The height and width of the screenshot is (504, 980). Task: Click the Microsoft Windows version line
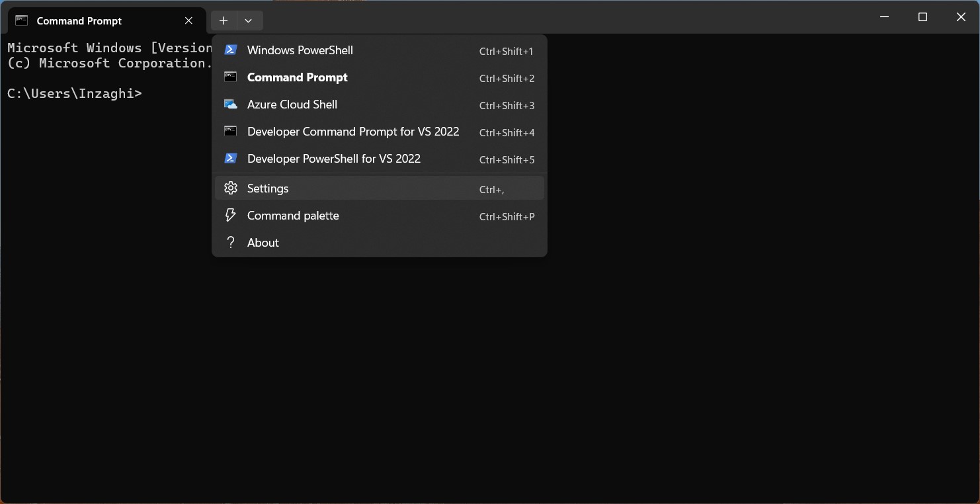point(110,48)
